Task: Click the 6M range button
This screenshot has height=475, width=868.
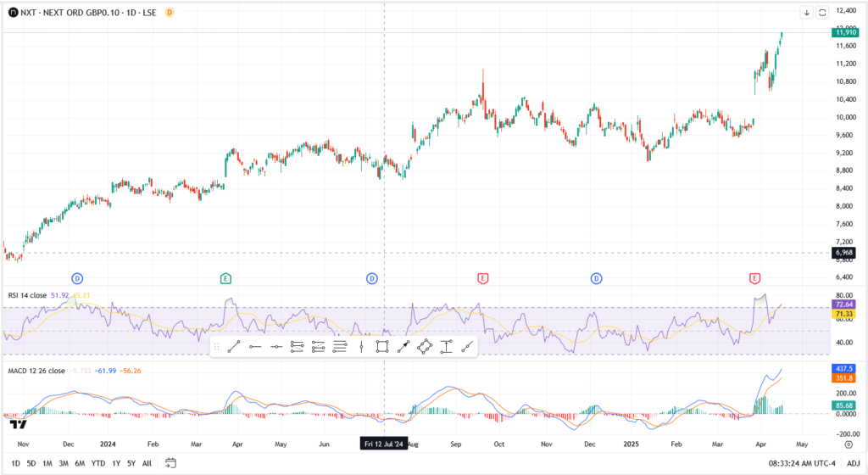Action: pyautogui.click(x=79, y=463)
